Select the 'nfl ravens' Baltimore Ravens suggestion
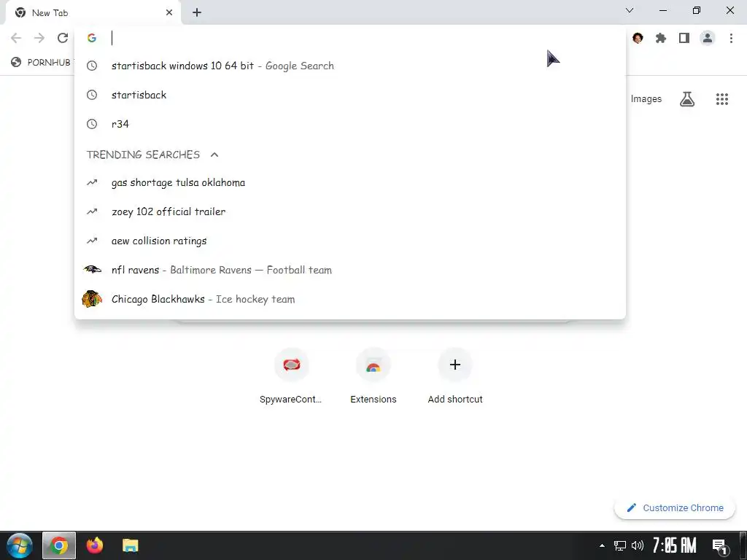Screen dimensions: 747x560 tap(350, 270)
